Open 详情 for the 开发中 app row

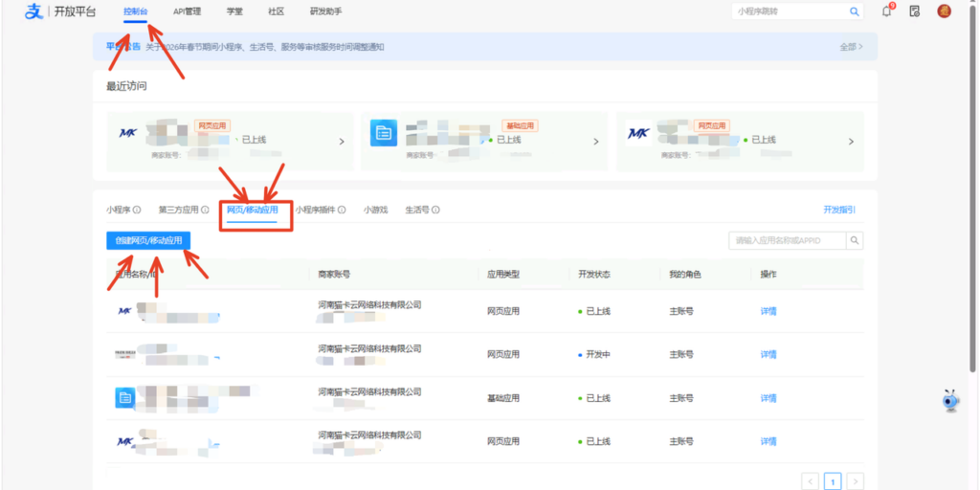click(x=768, y=354)
